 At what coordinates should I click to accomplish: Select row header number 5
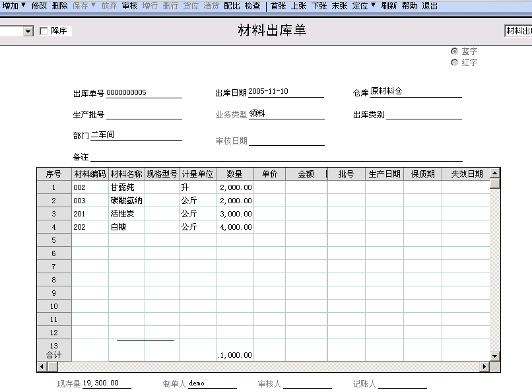[x=54, y=240]
